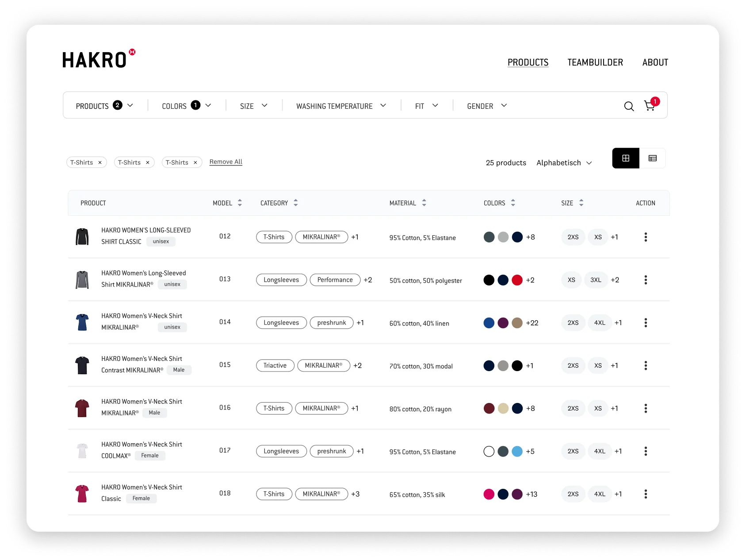The image size is (746, 560).
Task: Switch to grid view layout
Action: 626,158
